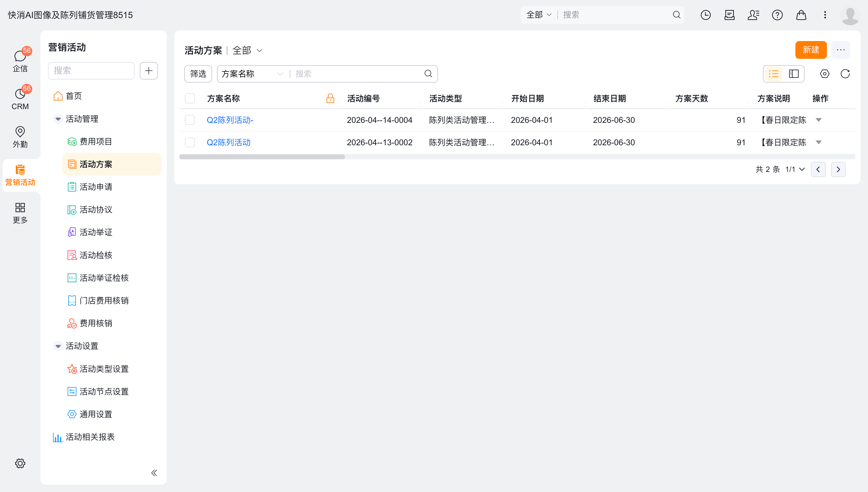Open the 全部 view dropdown beside 活动方案
The width and height of the screenshot is (868, 492).
tap(247, 50)
